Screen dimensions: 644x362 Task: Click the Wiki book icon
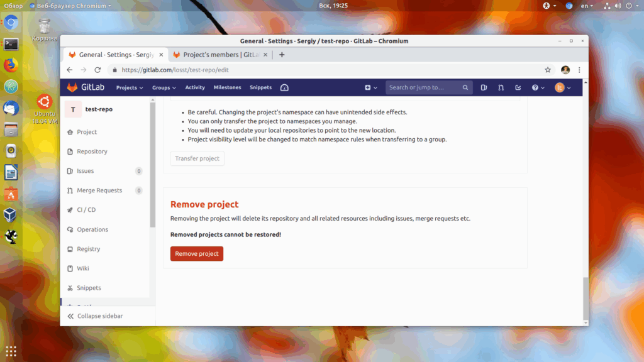coord(70,268)
